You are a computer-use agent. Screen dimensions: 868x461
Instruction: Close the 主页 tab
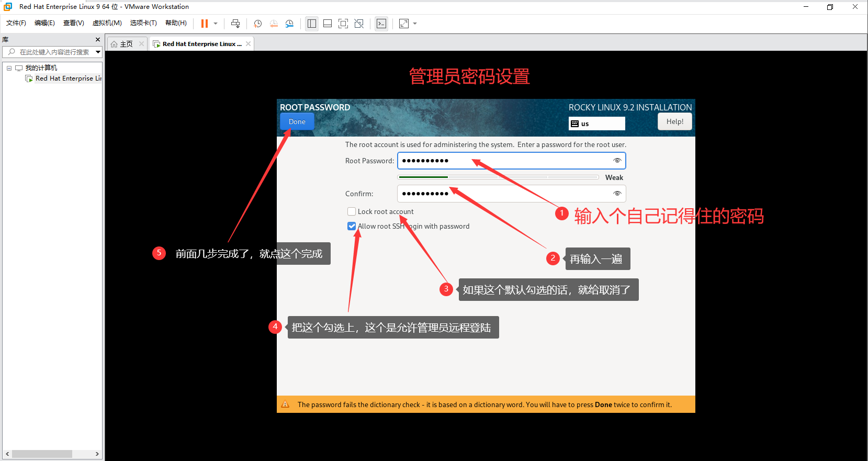click(x=141, y=44)
